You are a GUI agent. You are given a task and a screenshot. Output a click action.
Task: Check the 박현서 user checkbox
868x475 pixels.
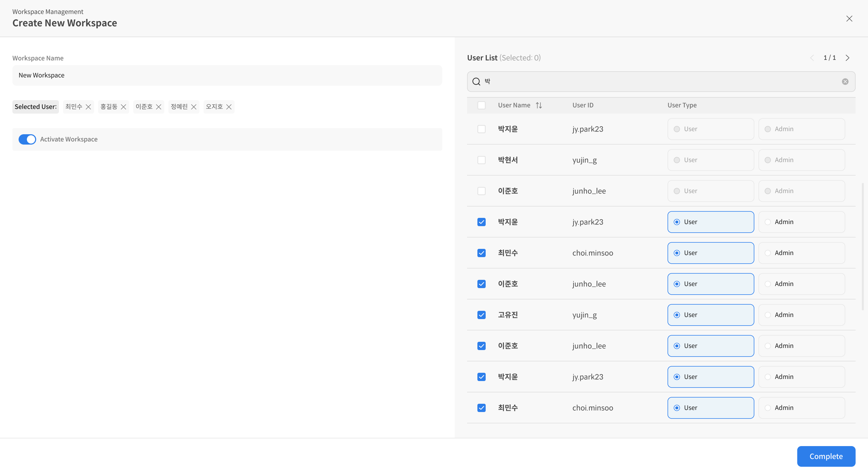pos(482,160)
